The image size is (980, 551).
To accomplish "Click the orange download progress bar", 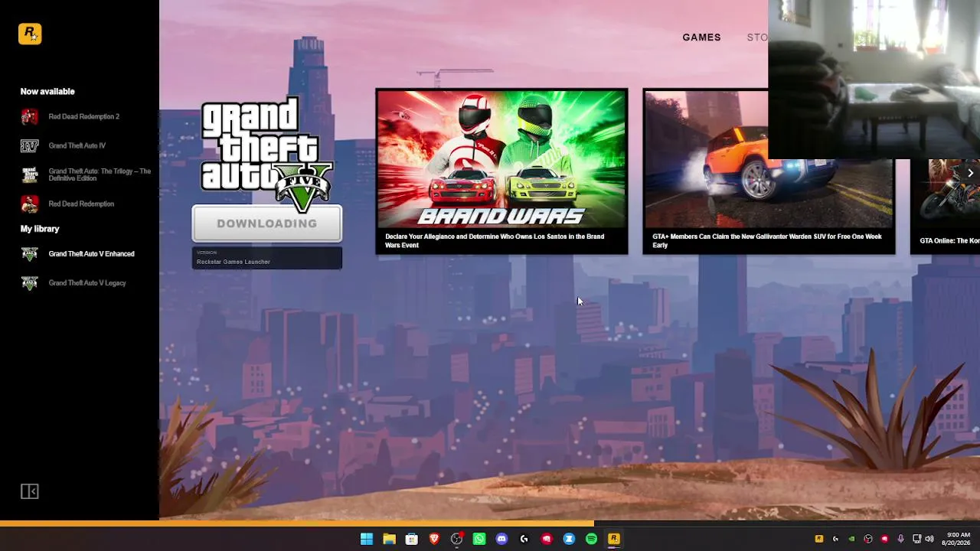I will point(296,523).
